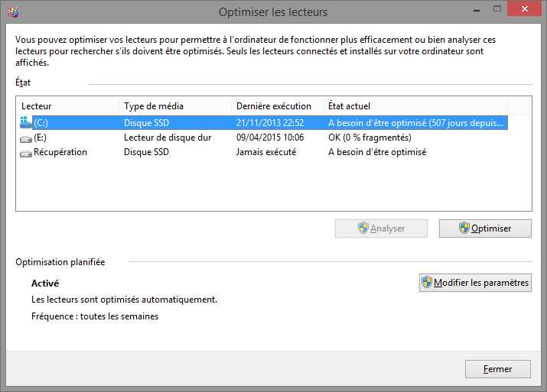Click the 'Activé' scheduled status text
Viewport: 547px width, 392px height.
[x=45, y=283]
